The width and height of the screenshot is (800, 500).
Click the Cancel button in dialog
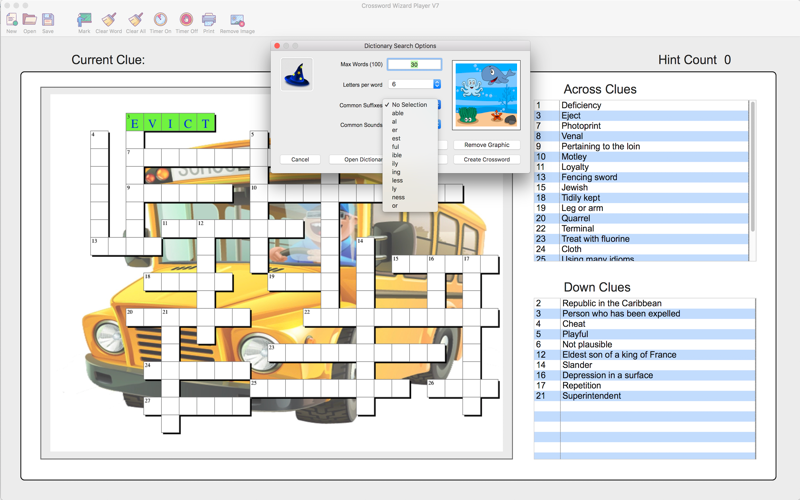(x=300, y=159)
